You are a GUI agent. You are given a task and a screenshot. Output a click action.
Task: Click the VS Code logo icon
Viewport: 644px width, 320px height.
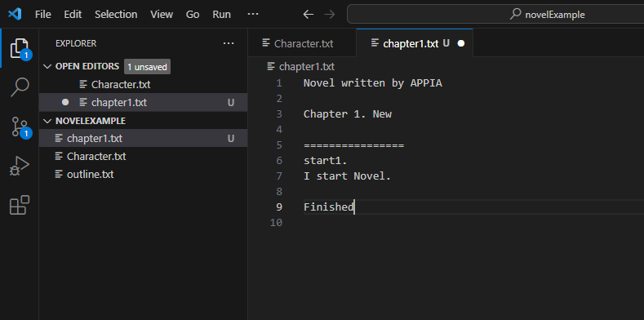[15, 15]
